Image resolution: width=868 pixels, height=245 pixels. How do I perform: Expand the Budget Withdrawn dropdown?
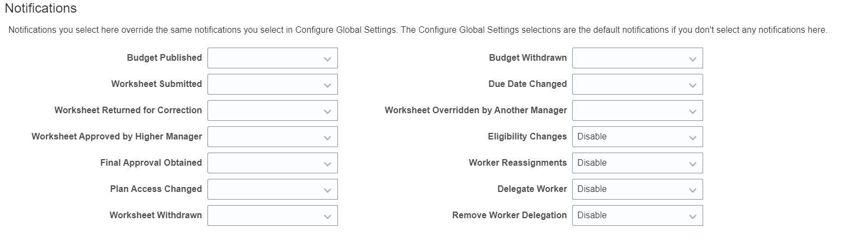click(637, 58)
